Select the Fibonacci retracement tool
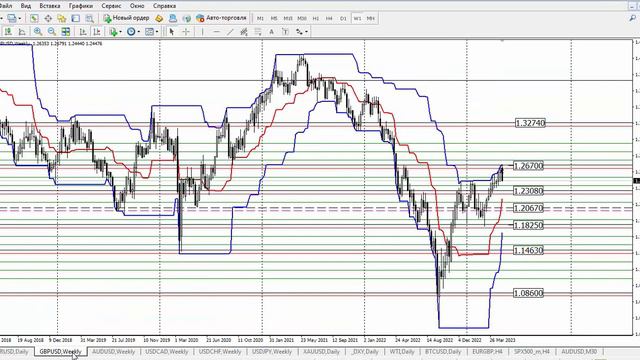Image resolution: width=640 pixels, height=360 pixels. coord(258,32)
